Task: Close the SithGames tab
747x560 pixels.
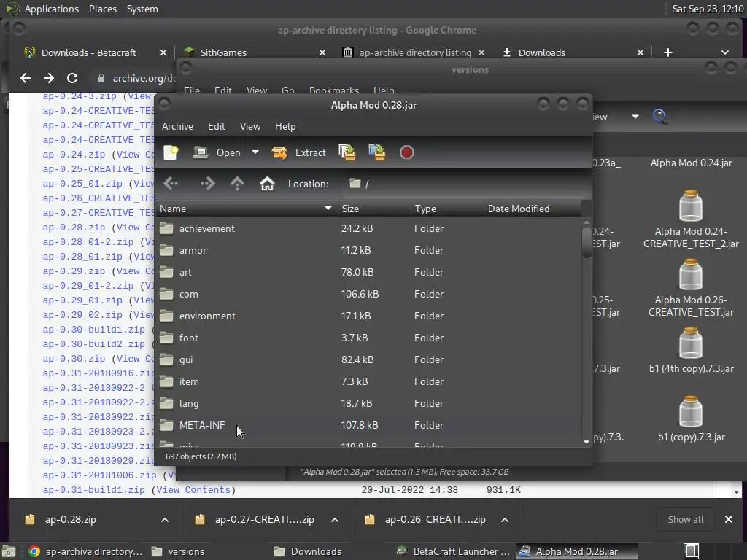Action: click(x=322, y=52)
